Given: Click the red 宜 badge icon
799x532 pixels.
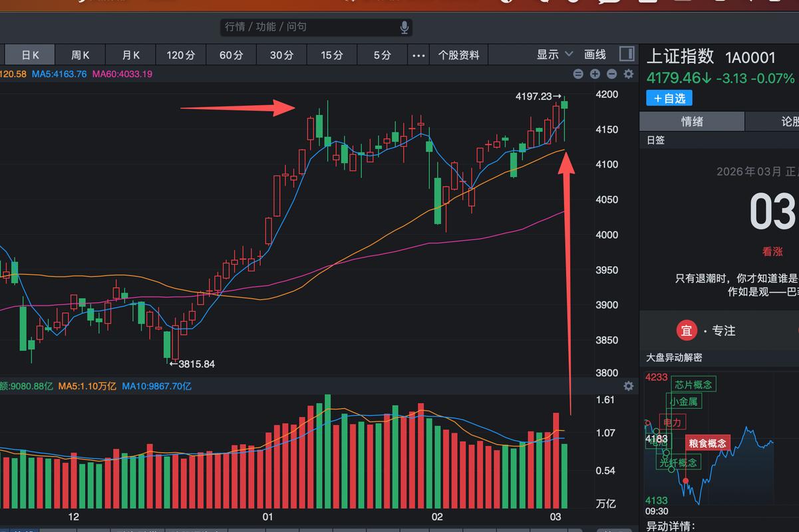Looking at the screenshot, I should 687,331.
